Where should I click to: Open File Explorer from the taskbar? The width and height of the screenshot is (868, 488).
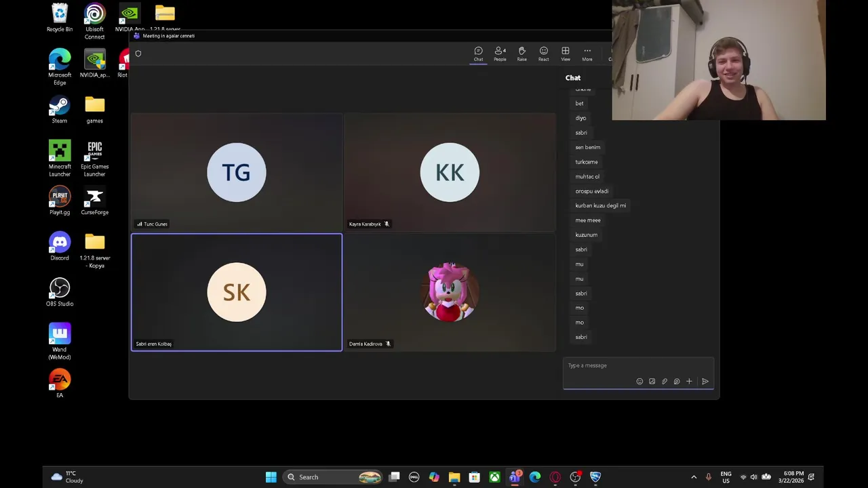454,477
